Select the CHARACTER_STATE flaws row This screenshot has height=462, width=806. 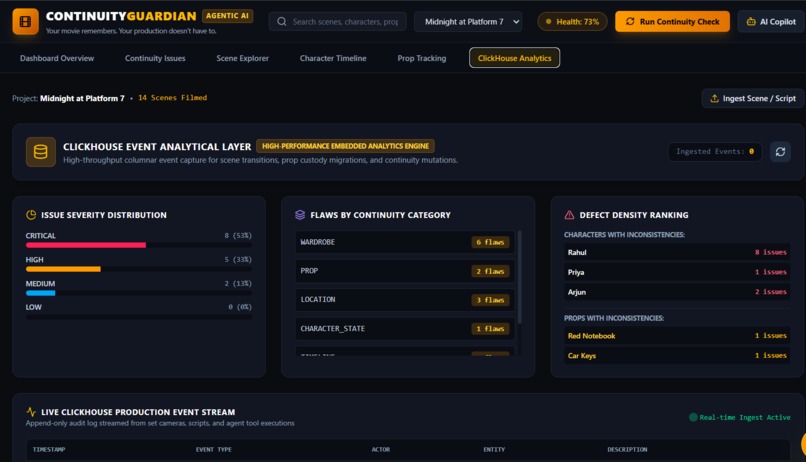(405, 328)
